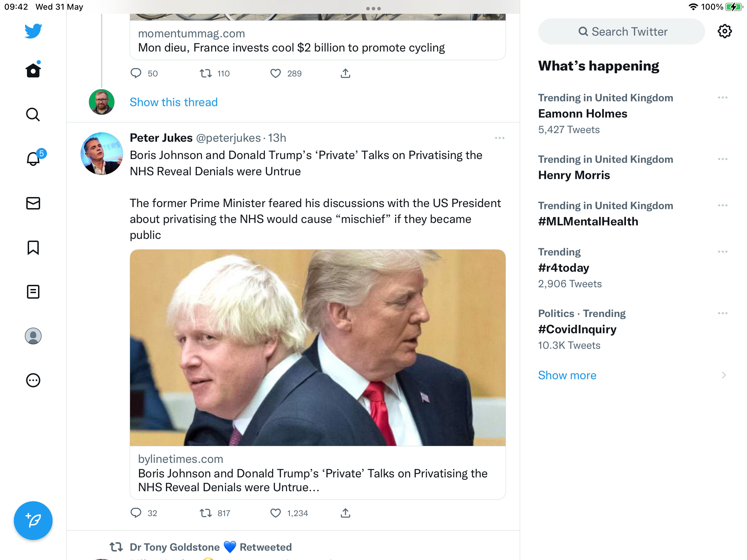Open the More circle menu in sidebar
Image resolution: width=747 pixels, height=560 pixels.
pos(33,380)
